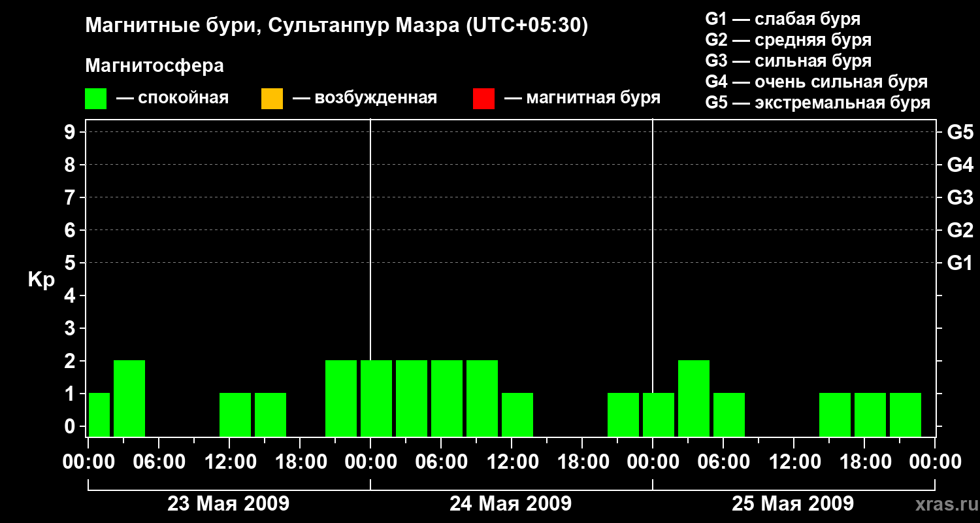
Task: Click the «G1 — слабая буря» legend line
Action: (x=783, y=19)
